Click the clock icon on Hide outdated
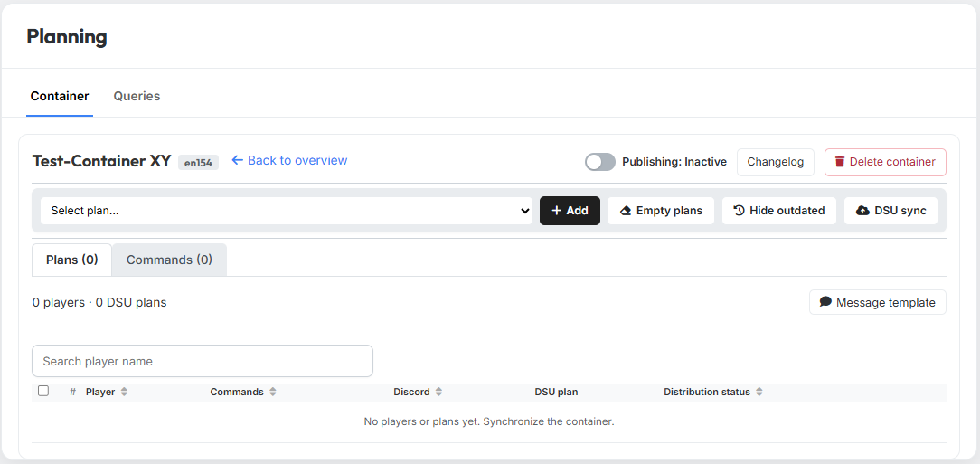Screen dimensions: 980x464 click(x=739, y=211)
